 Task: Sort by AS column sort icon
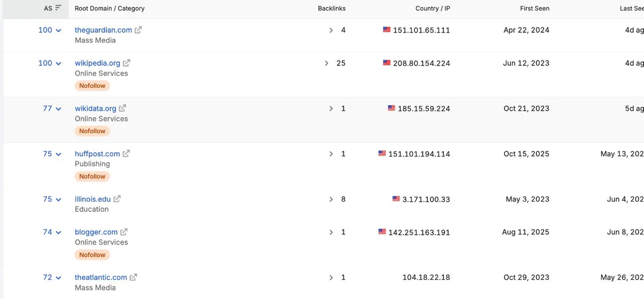(x=58, y=9)
